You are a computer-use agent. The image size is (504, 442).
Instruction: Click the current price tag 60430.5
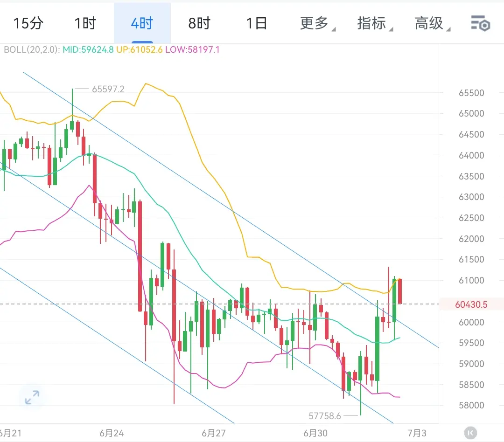click(471, 304)
